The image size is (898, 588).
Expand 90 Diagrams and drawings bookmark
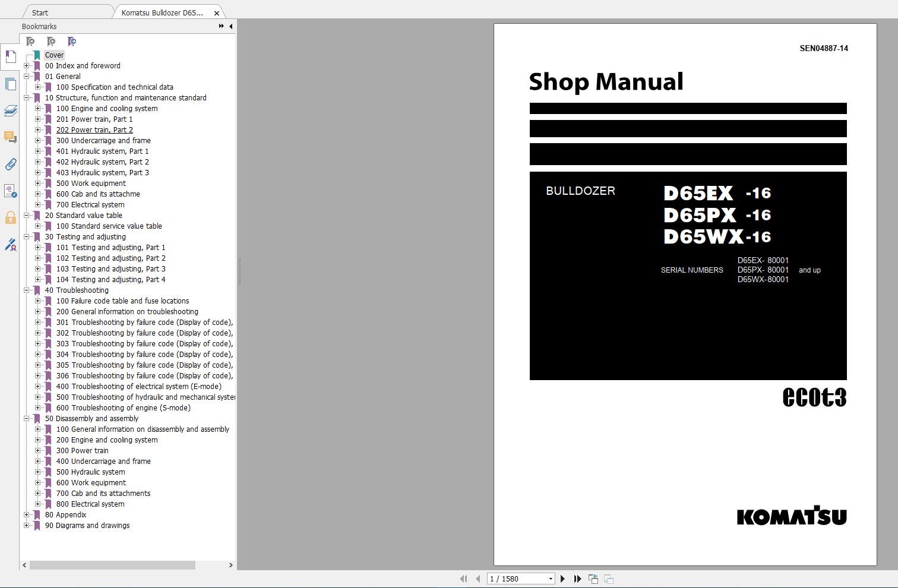click(27, 526)
